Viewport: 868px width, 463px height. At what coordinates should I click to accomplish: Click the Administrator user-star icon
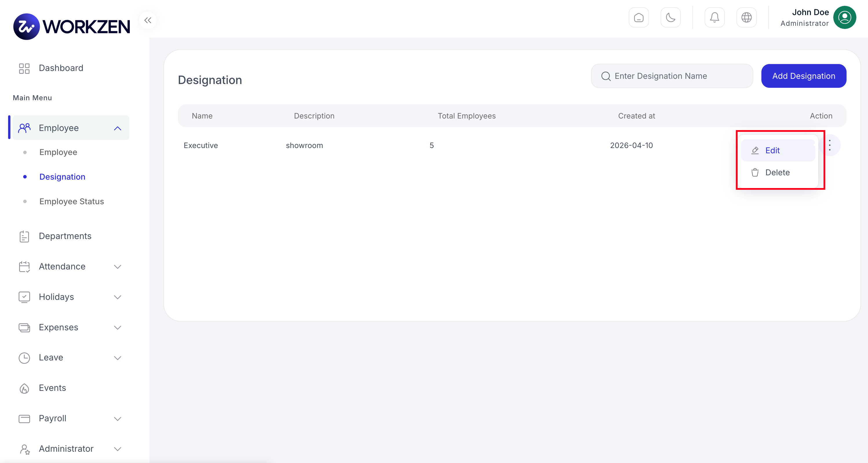(25, 449)
